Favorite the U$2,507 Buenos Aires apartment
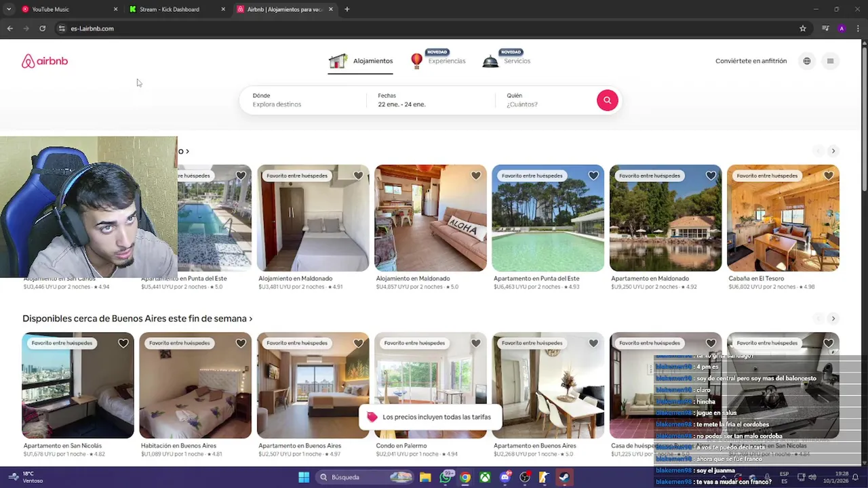Viewport: 868px width, 488px height. tap(358, 343)
